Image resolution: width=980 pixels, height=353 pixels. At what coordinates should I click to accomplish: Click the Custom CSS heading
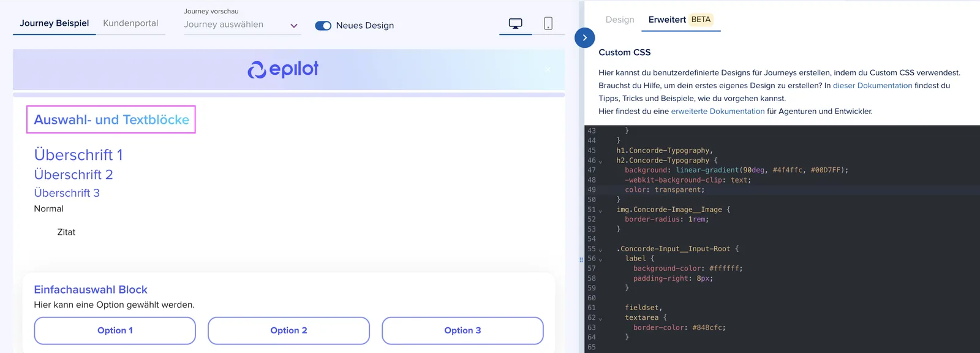click(x=625, y=53)
